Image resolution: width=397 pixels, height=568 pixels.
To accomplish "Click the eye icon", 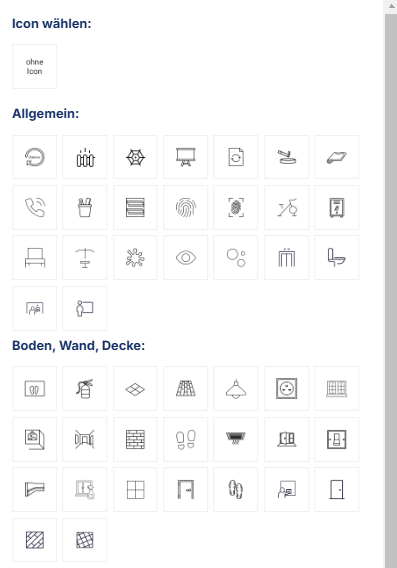I will 185,258.
